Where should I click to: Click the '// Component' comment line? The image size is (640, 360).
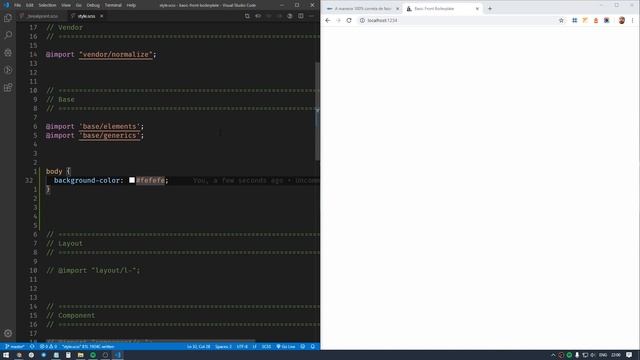[70, 316]
